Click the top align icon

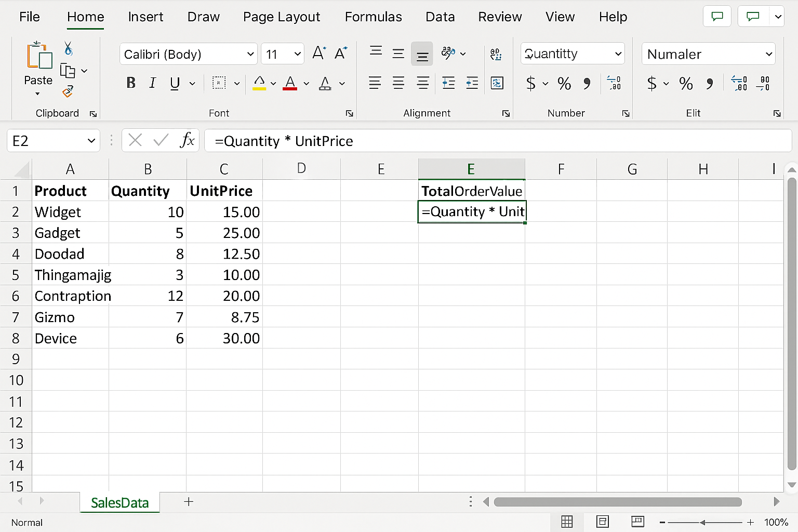pyautogui.click(x=376, y=51)
